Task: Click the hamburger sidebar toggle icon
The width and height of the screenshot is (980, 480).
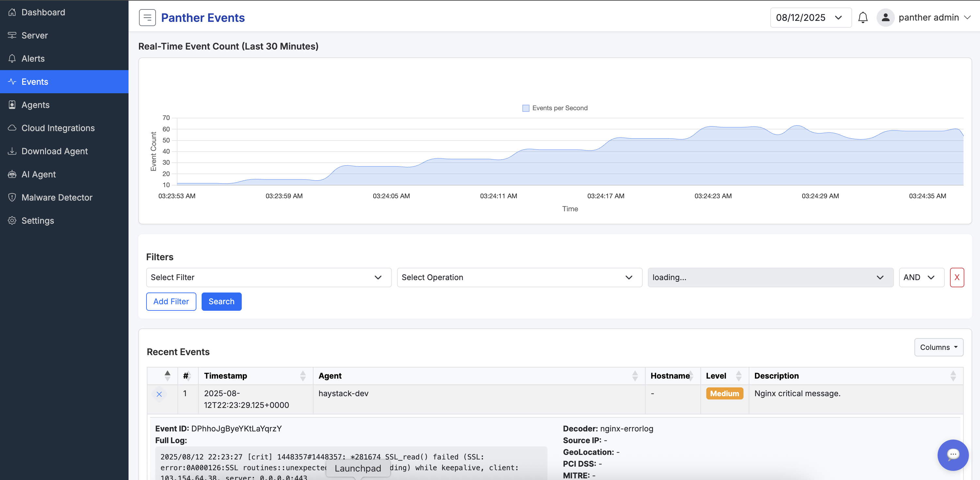Action: point(147,18)
